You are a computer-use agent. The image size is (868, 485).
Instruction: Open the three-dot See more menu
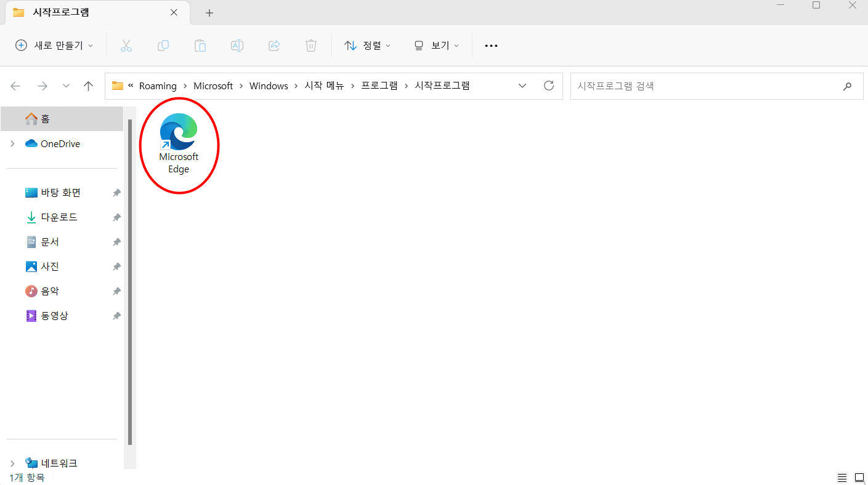(x=491, y=46)
